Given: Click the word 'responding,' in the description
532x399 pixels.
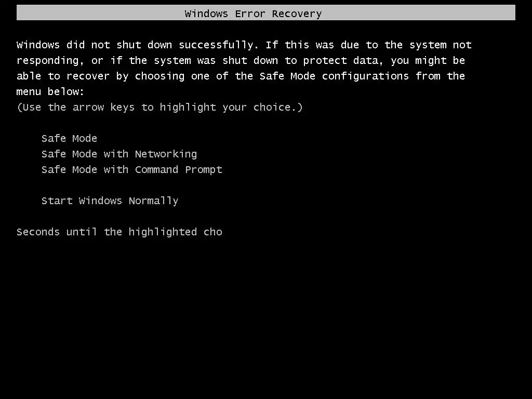Looking at the screenshot, I should (50, 61).
